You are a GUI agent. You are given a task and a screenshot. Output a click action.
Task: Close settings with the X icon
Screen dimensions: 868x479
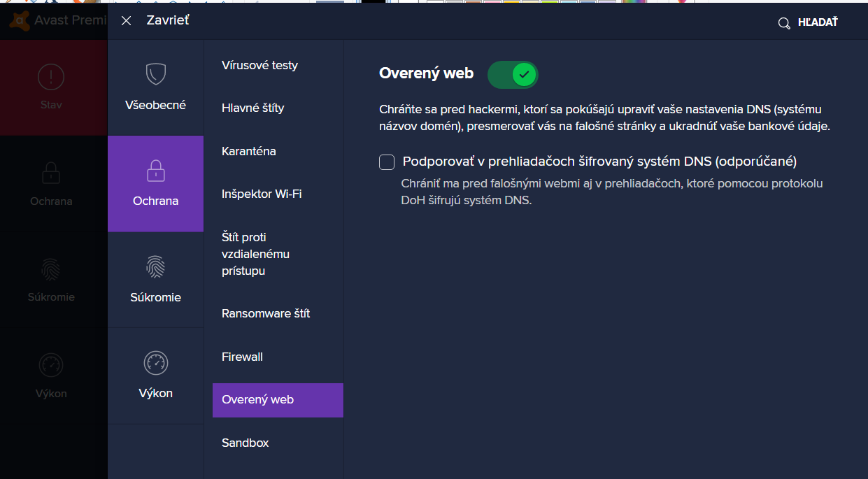tap(126, 21)
